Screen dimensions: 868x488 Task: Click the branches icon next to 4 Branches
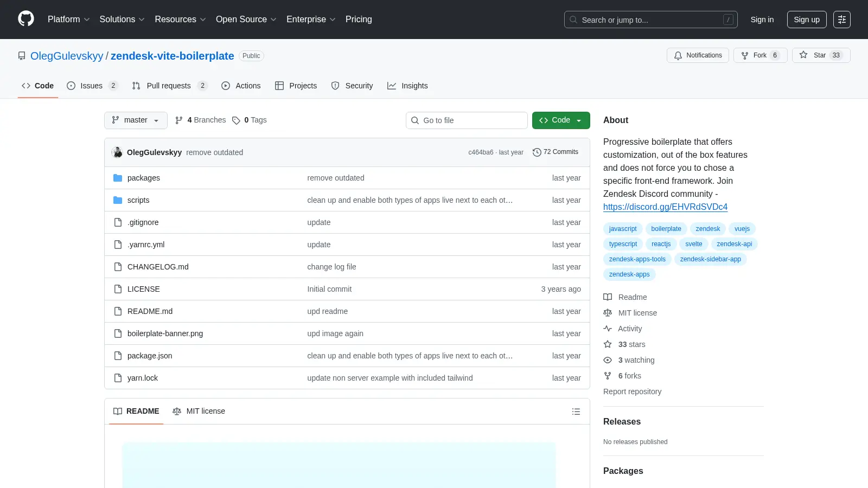click(x=179, y=120)
